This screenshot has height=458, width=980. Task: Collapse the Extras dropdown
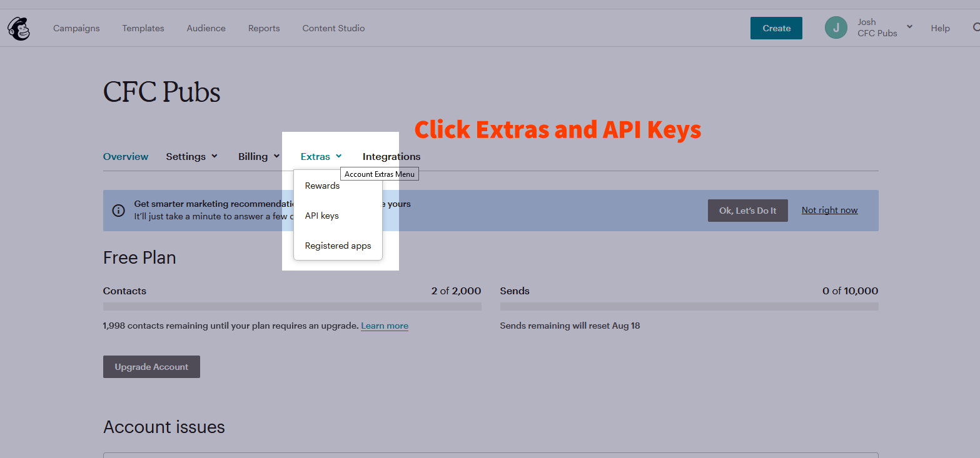coord(321,156)
